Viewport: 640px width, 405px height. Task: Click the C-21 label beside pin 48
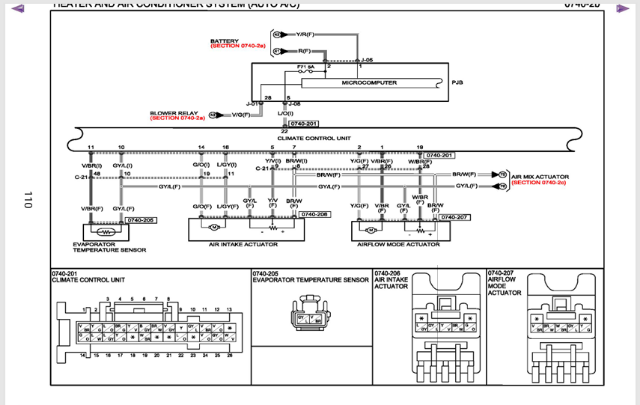click(81, 177)
